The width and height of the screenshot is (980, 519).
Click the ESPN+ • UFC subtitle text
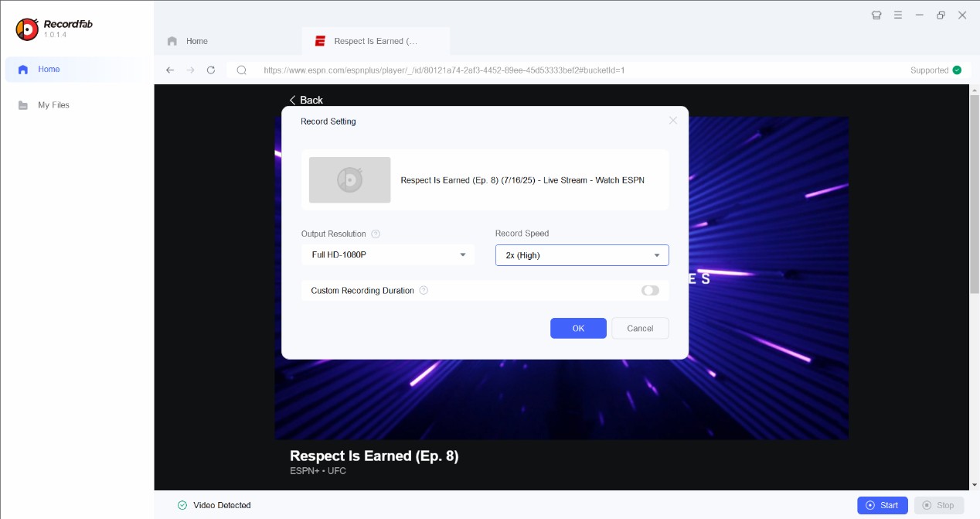(x=318, y=470)
